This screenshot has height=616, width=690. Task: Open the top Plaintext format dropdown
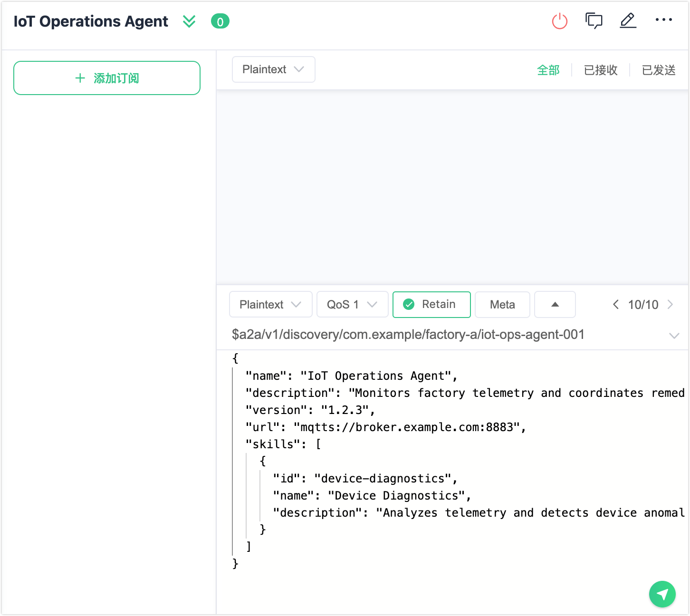273,69
